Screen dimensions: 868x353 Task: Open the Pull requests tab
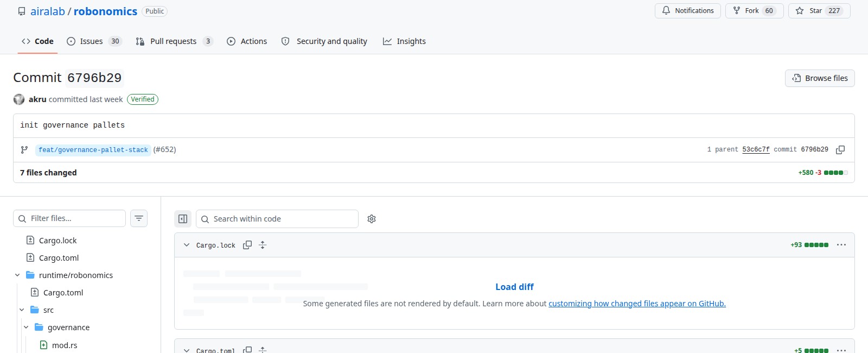(x=174, y=41)
